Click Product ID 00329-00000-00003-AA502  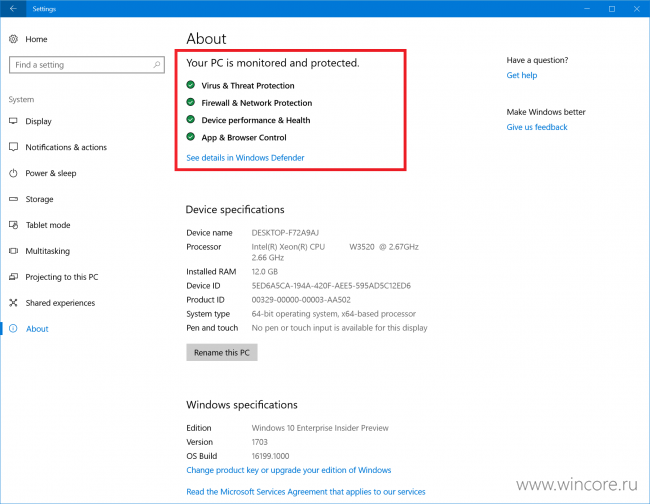click(x=301, y=300)
